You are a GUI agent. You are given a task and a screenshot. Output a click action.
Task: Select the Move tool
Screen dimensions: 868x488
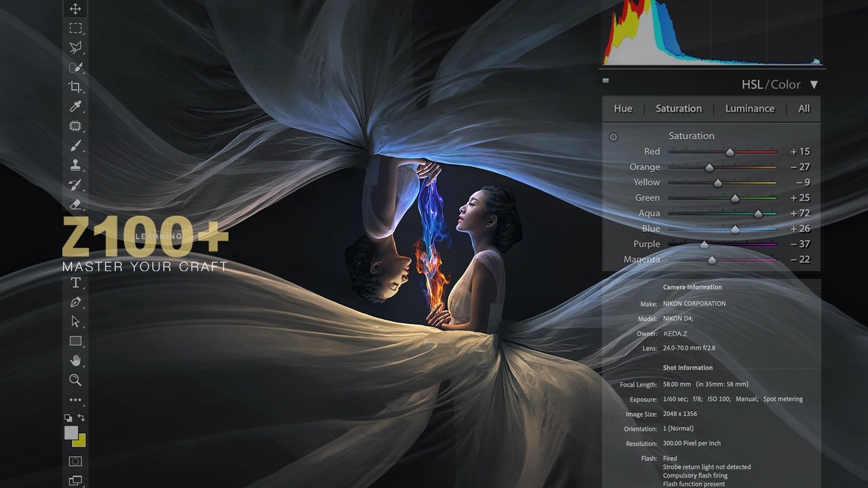[75, 9]
